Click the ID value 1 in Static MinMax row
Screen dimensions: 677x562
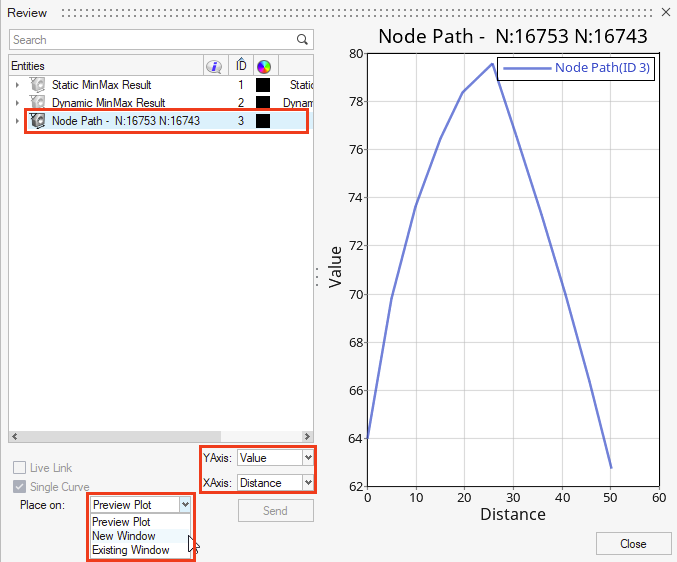241,85
